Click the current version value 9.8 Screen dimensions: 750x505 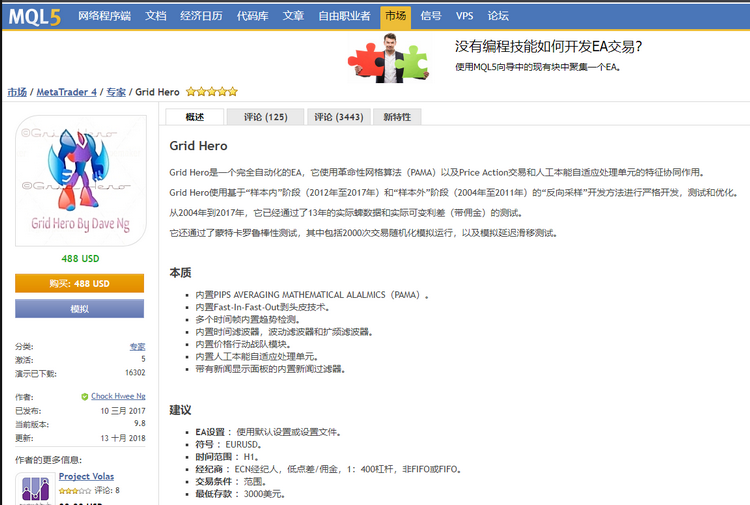(140, 423)
